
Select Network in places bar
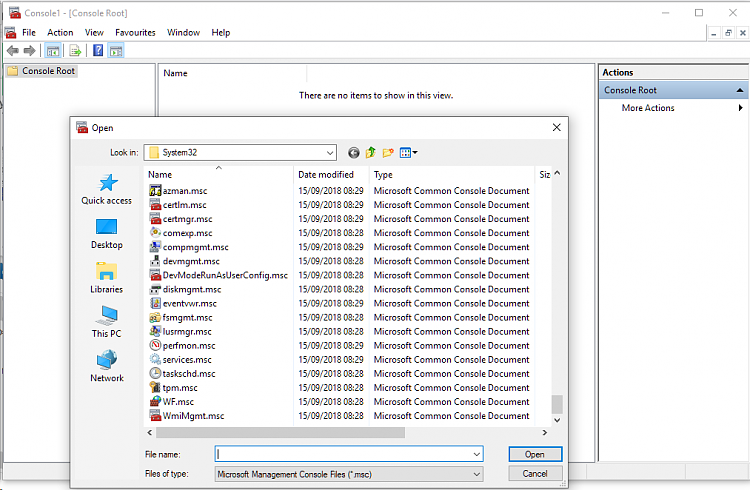pos(106,367)
